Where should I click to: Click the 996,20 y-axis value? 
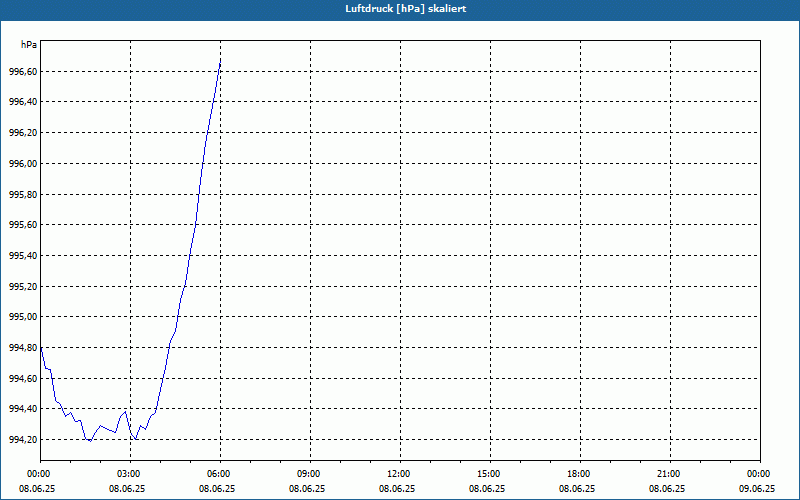pos(23,133)
